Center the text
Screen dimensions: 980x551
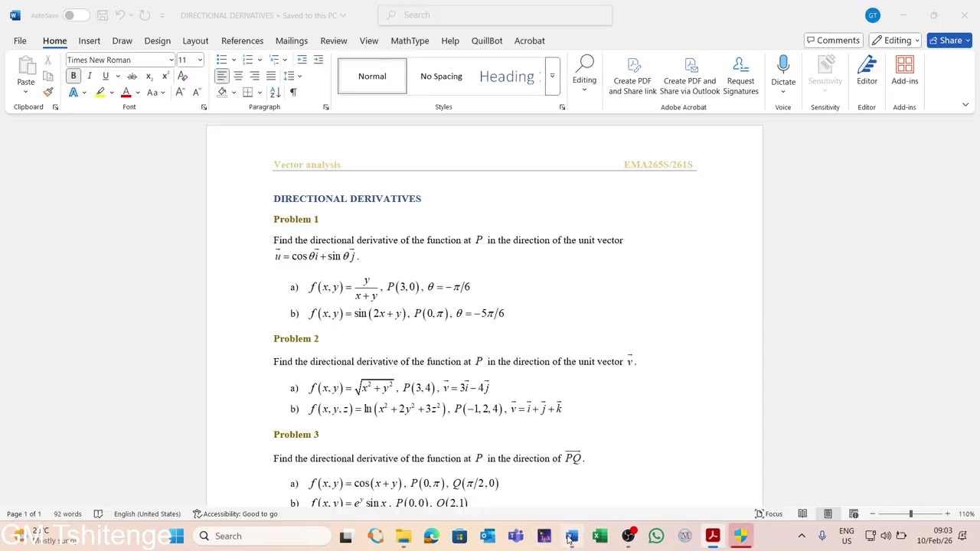[x=238, y=76]
